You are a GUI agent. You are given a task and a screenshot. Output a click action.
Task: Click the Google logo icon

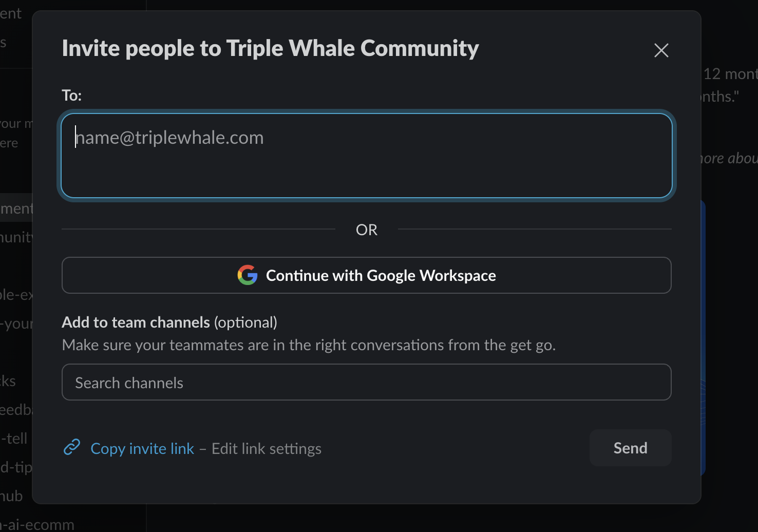[x=247, y=275]
